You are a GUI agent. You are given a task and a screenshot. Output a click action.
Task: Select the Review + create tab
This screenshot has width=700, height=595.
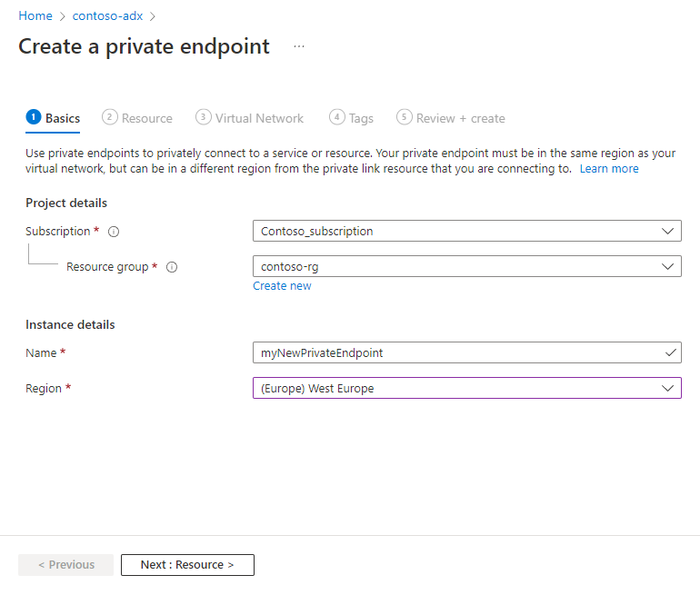click(x=460, y=118)
